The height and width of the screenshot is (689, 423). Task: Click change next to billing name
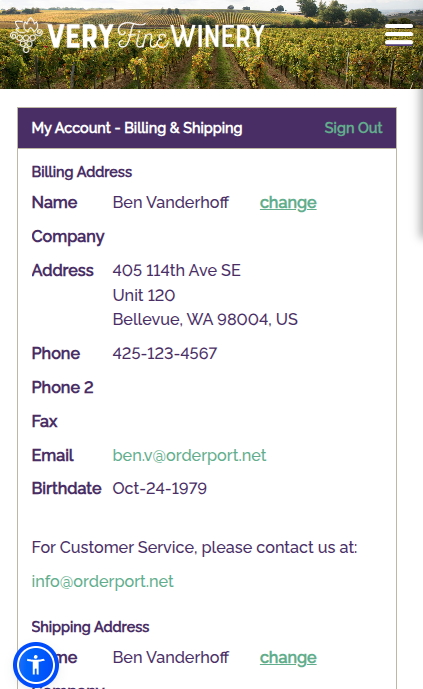point(288,203)
